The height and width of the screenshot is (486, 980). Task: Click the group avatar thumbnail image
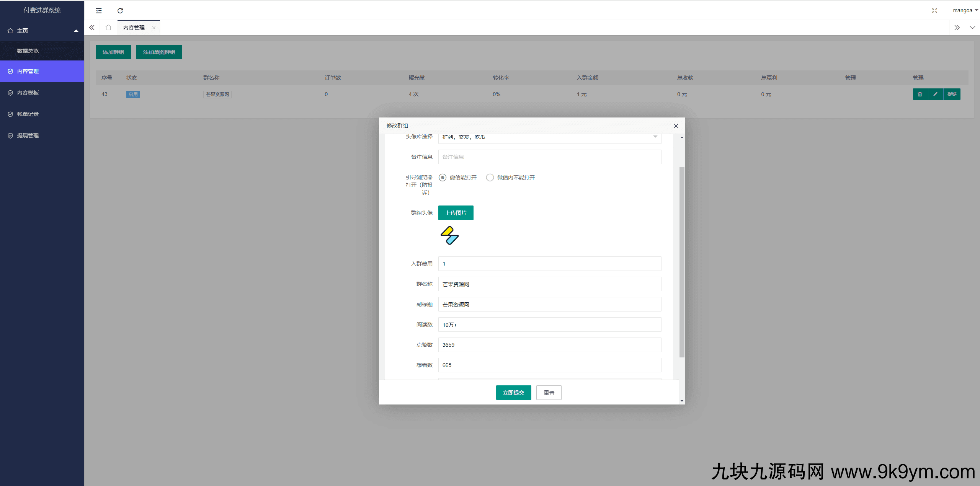point(450,235)
